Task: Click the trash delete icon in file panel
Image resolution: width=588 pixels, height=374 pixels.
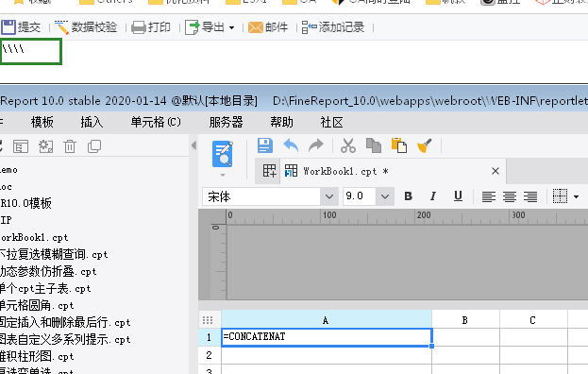Action: (x=70, y=146)
